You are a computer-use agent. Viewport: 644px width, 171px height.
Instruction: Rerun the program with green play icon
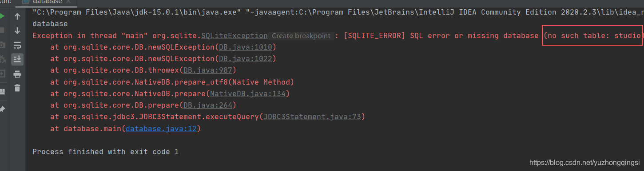pos(2,16)
